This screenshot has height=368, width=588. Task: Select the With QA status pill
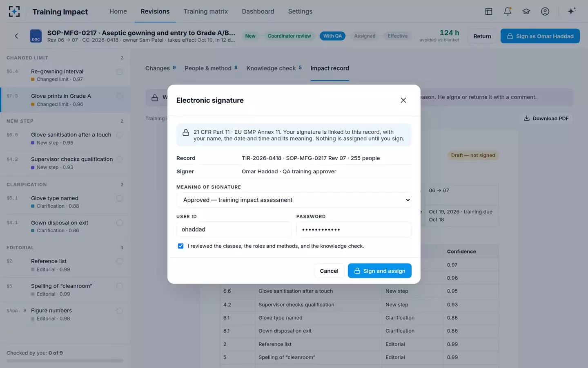coord(332,36)
